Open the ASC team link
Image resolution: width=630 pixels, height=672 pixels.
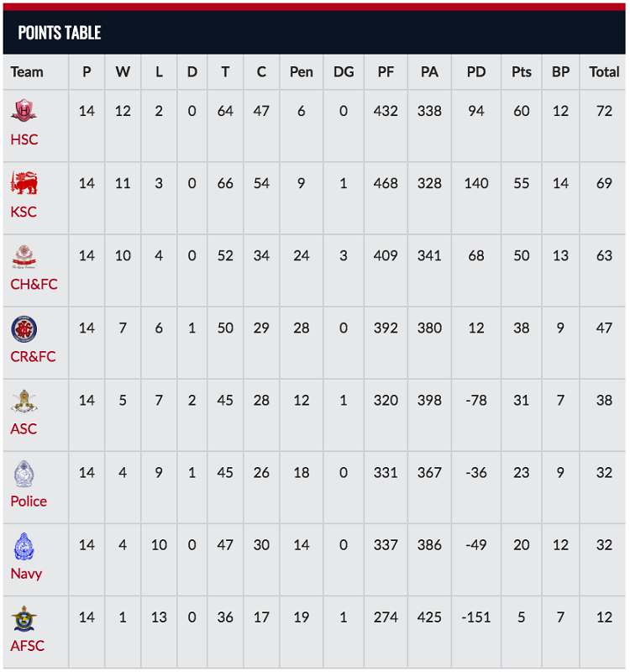pos(24,428)
